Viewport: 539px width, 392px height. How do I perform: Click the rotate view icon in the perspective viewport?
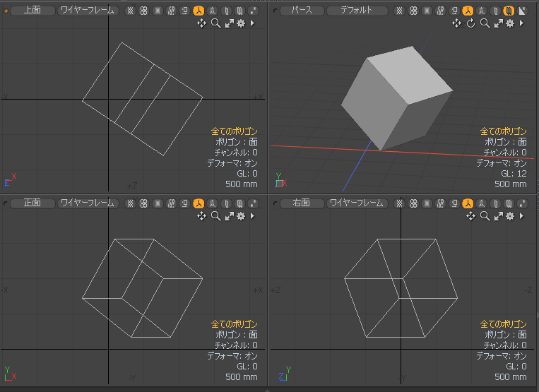click(x=471, y=23)
